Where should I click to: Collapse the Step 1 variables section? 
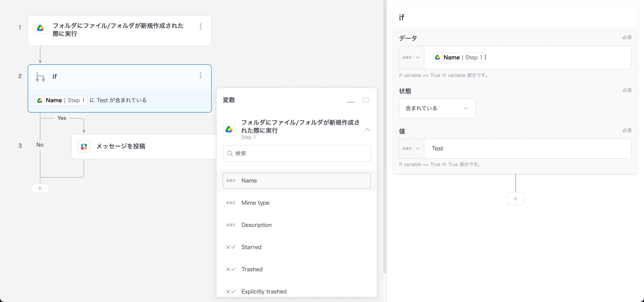tap(367, 130)
